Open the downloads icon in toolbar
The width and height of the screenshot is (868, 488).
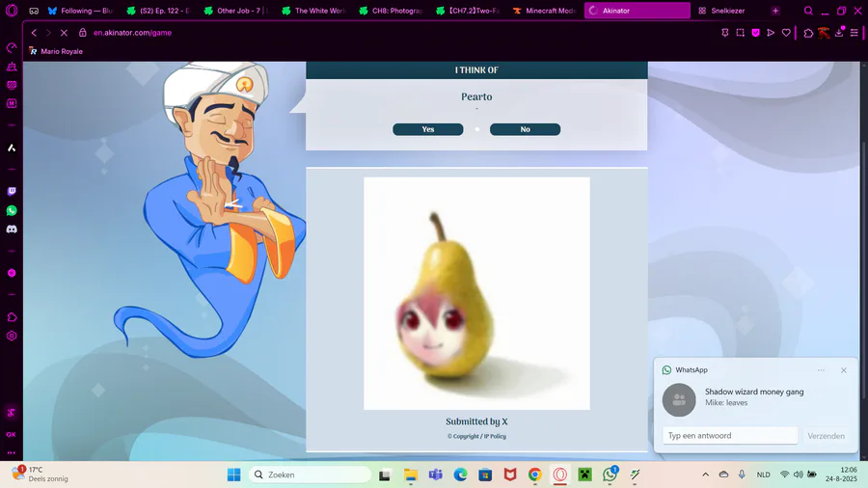(x=839, y=32)
